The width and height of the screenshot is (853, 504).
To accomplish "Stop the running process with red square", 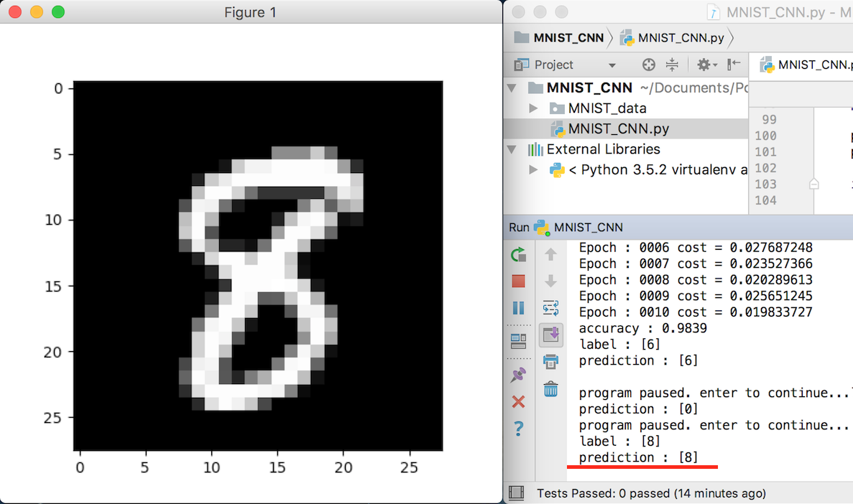I will point(518,281).
